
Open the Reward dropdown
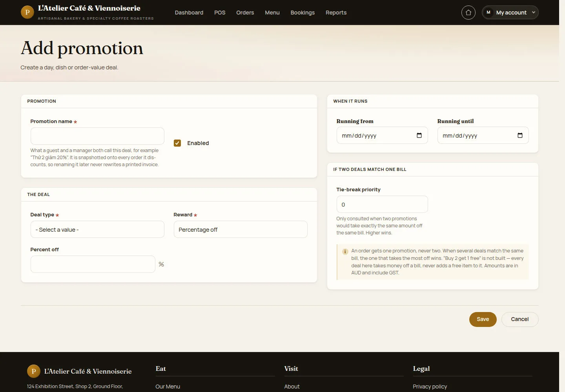click(241, 229)
